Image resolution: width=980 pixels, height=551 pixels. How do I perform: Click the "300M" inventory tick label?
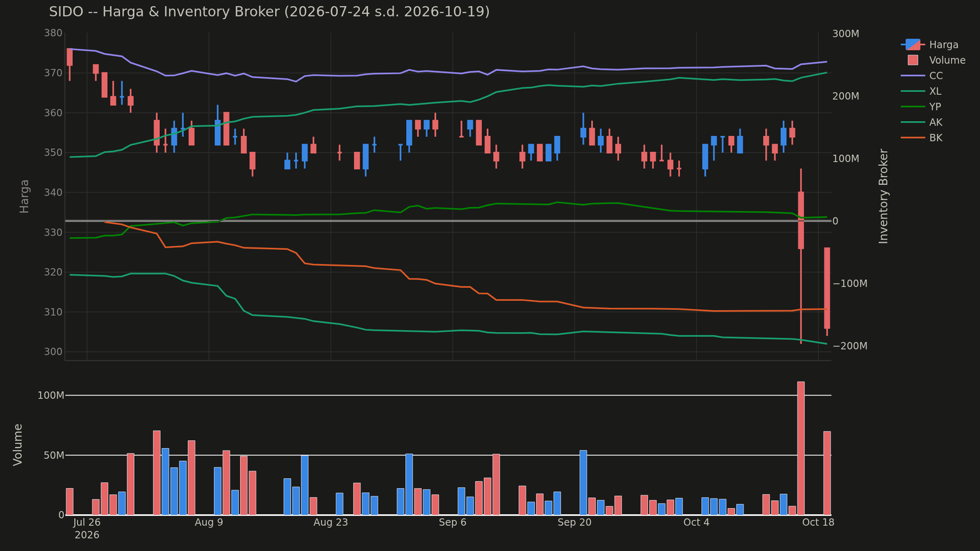tap(846, 33)
